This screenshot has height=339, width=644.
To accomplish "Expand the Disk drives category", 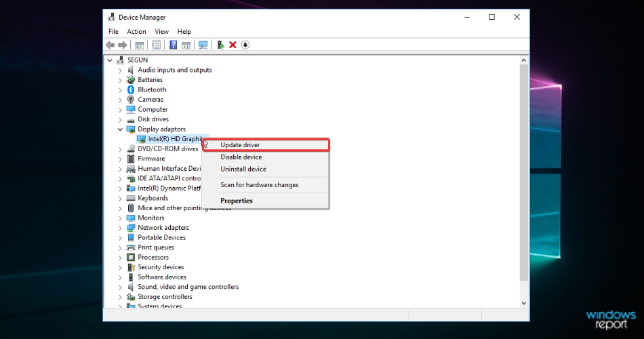I will click(120, 119).
